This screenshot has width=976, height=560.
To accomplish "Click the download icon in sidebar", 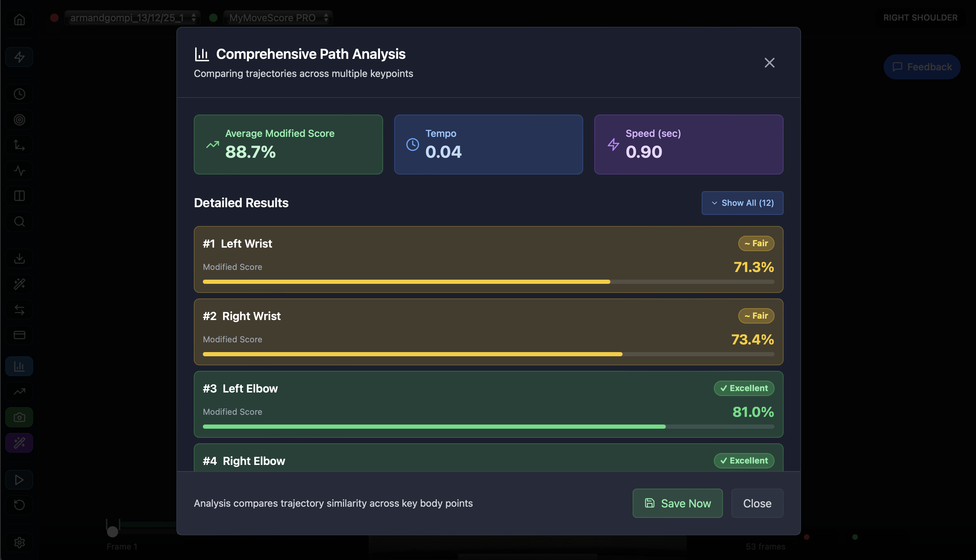I will click(19, 258).
